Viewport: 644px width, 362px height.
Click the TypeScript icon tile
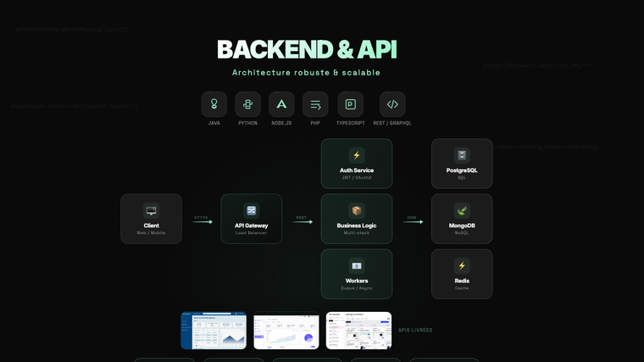(x=350, y=104)
